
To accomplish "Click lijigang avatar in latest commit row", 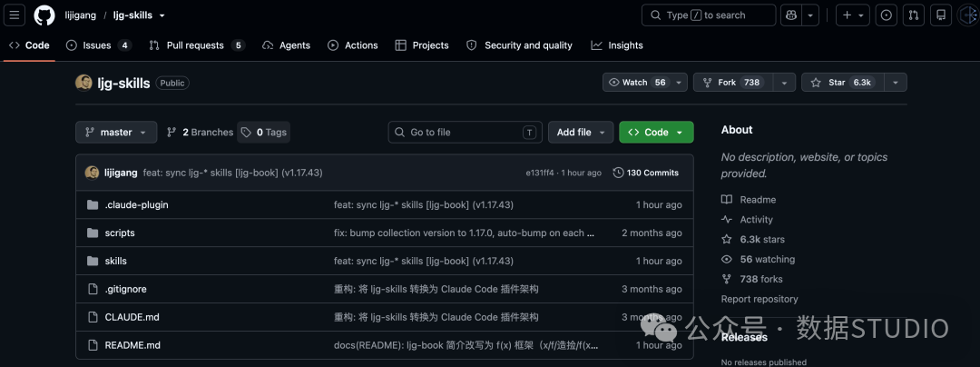I will pyautogui.click(x=92, y=173).
